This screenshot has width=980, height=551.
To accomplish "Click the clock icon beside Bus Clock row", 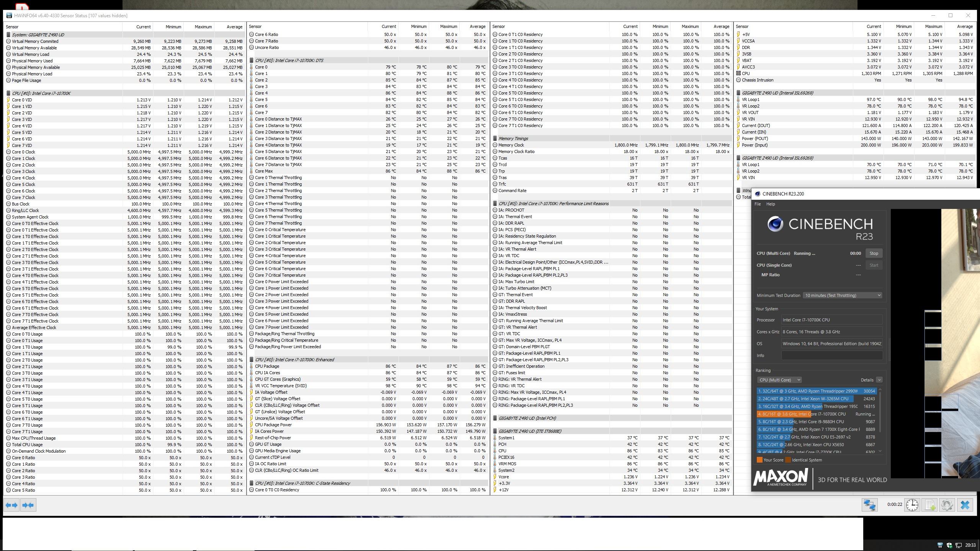I will coord(8,204).
